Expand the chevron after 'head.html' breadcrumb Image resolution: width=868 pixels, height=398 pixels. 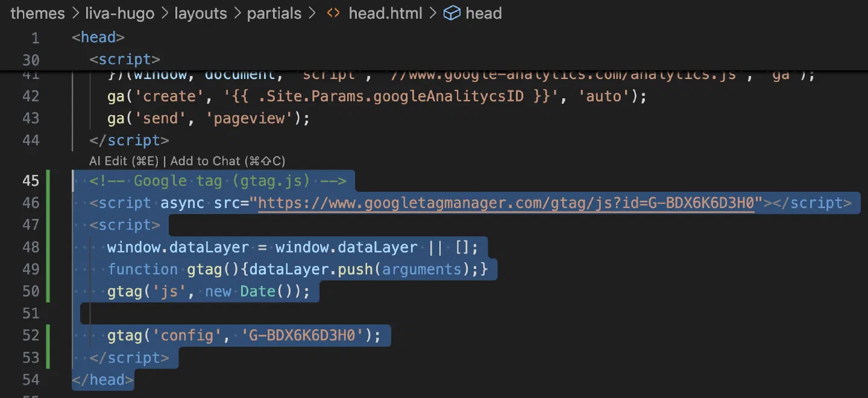tap(433, 13)
